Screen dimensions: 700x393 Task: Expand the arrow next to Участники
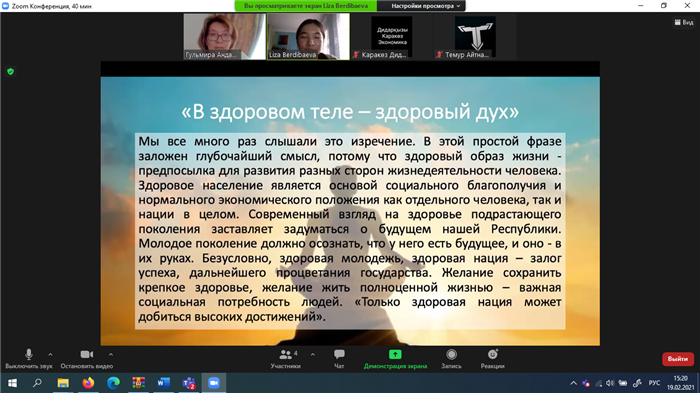[x=312, y=355]
